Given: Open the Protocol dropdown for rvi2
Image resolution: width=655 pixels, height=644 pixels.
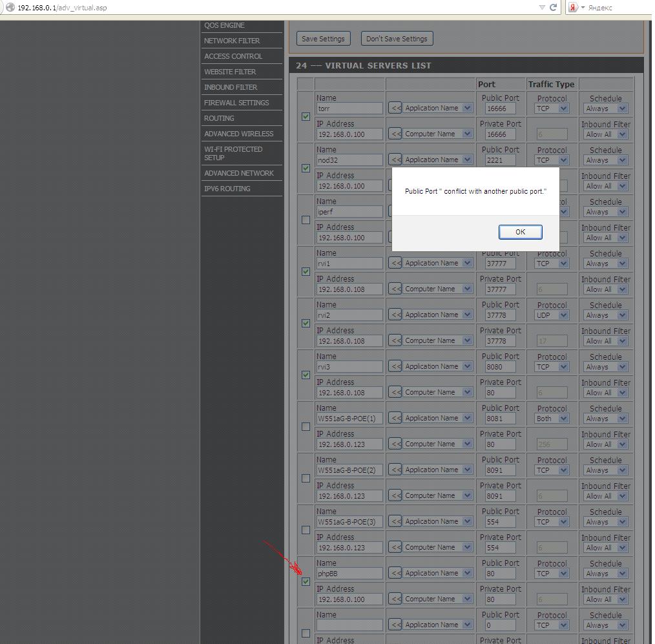Looking at the screenshot, I should pos(552,315).
